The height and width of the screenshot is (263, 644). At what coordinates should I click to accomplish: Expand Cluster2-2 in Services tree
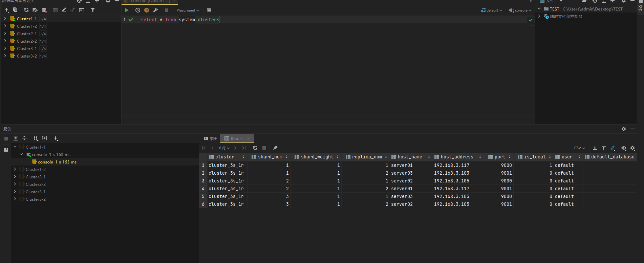point(15,184)
